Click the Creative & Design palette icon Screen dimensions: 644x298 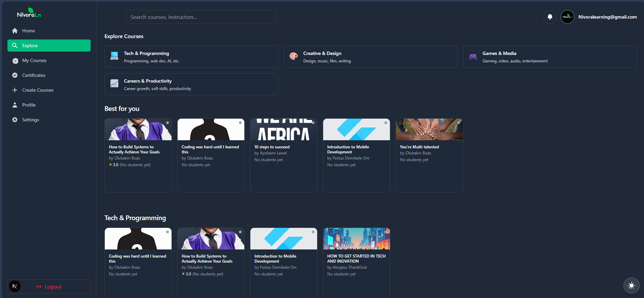[294, 56]
